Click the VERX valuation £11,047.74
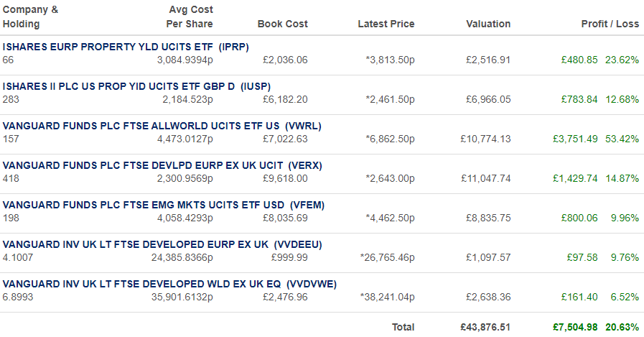 click(x=486, y=178)
